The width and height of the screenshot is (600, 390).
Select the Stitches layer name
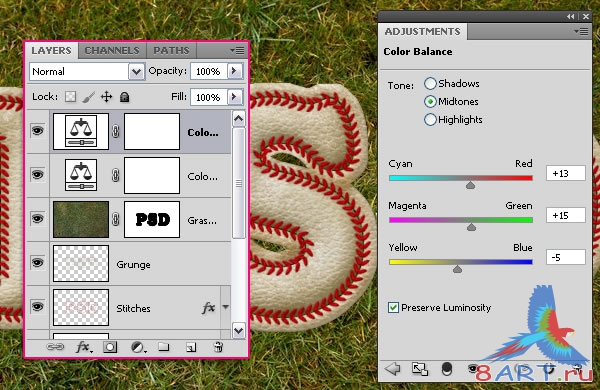[x=133, y=308]
